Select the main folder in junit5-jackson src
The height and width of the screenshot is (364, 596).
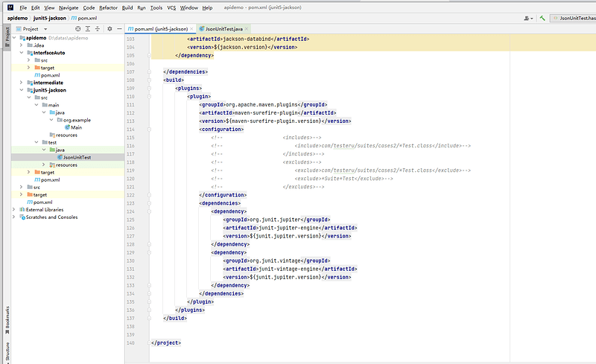click(x=53, y=105)
